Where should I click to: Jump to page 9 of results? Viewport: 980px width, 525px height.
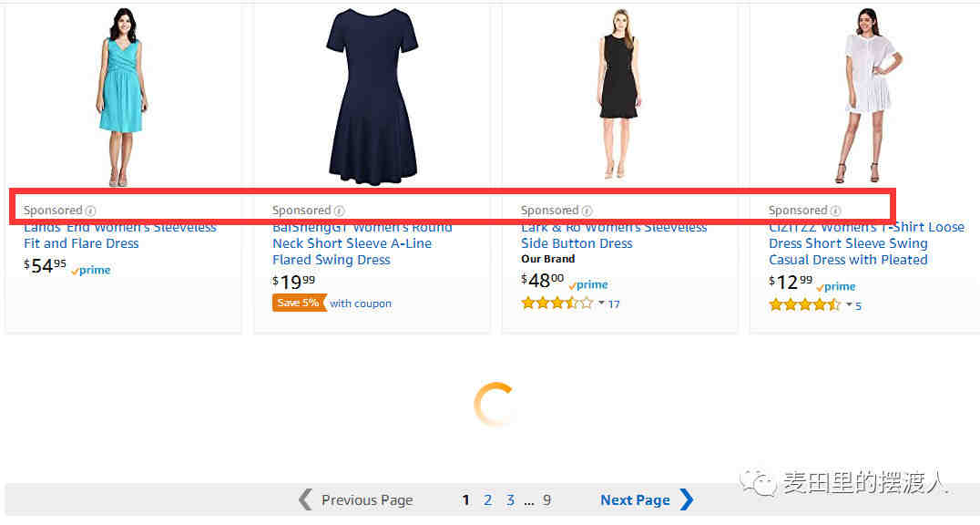(x=546, y=500)
